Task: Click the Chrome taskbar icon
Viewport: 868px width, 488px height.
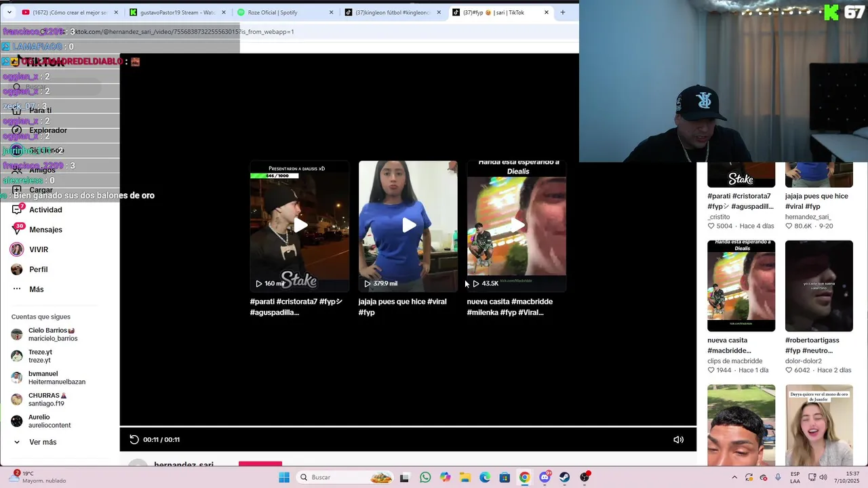Action: pos(524,477)
